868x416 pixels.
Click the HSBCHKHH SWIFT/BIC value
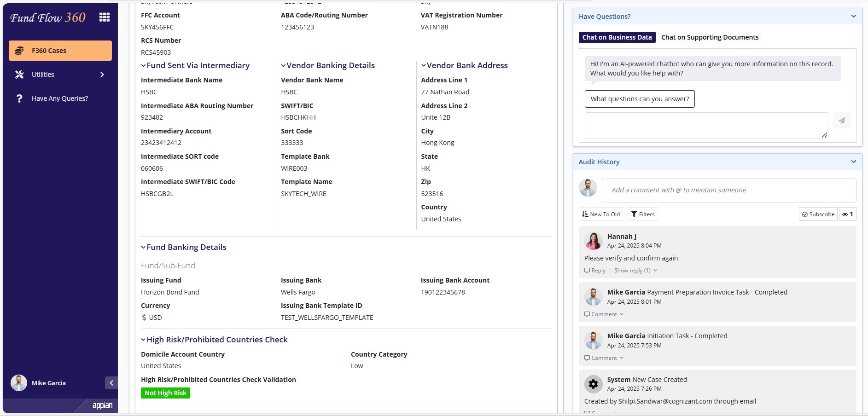pos(298,117)
